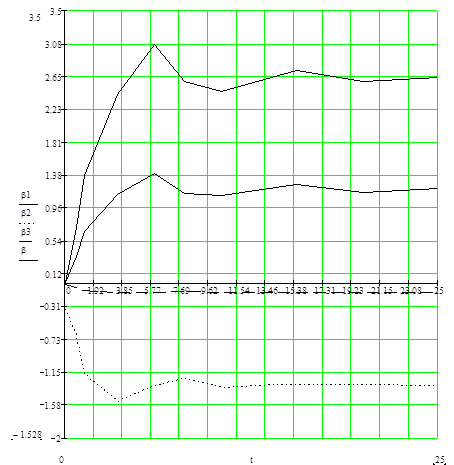
Task: Edit the 3.5 upper y-axis limit field
Action: [x=35, y=18]
